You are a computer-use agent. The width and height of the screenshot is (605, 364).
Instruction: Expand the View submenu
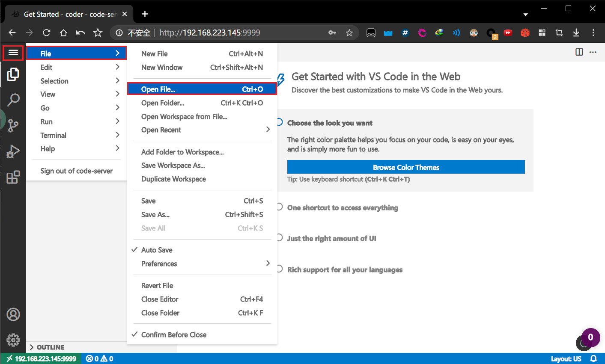[77, 94]
